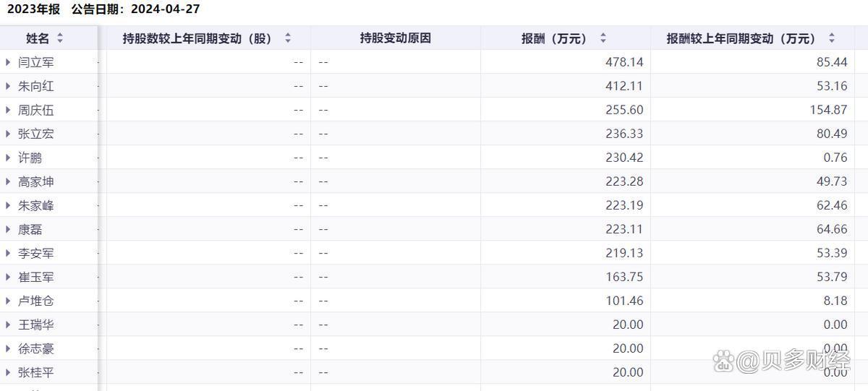Expand the 周庆伍 row
868x391 pixels.
pyautogui.click(x=8, y=110)
